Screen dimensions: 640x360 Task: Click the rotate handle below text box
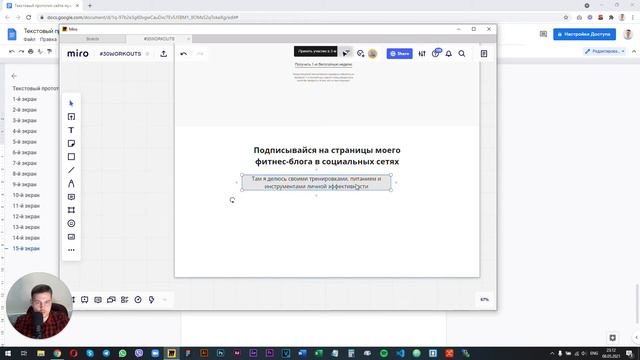[x=232, y=200]
